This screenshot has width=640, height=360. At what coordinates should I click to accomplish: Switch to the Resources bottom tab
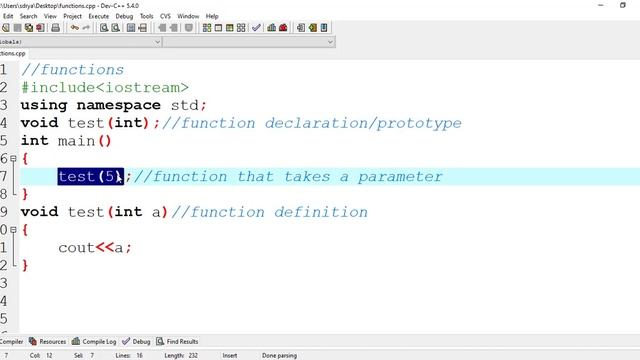48,342
